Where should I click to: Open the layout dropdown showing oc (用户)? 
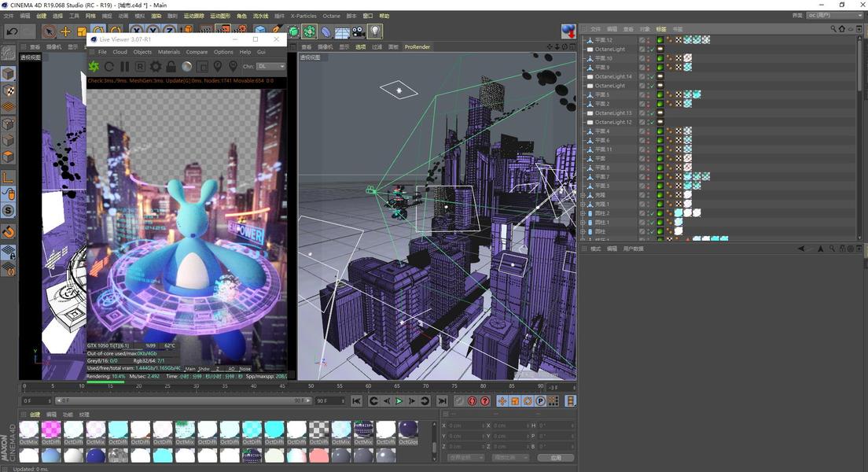[x=833, y=16]
